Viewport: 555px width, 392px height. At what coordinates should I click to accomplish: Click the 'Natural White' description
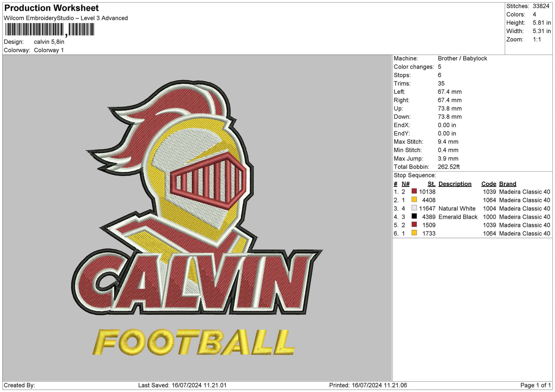tap(457, 208)
